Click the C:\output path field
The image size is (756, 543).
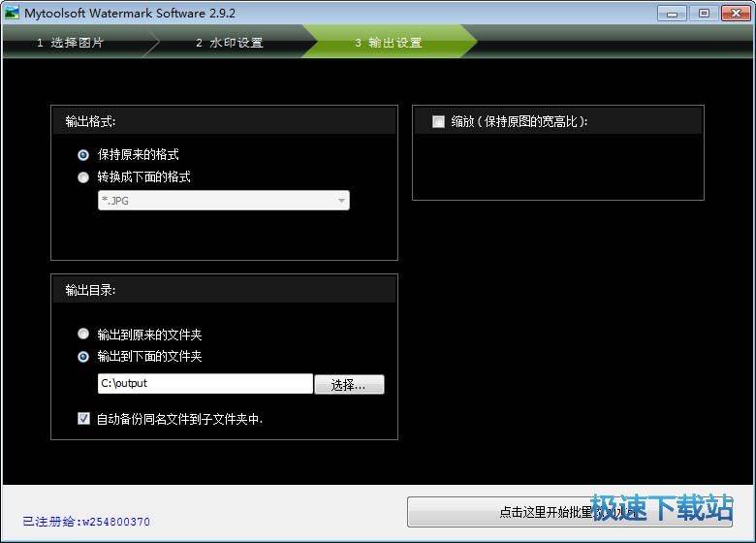point(205,384)
